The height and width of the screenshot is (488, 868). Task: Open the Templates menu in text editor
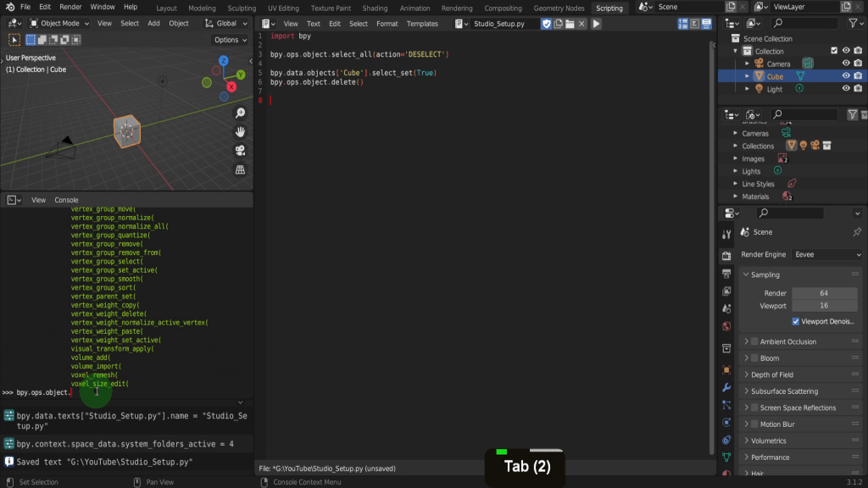pyautogui.click(x=422, y=24)
